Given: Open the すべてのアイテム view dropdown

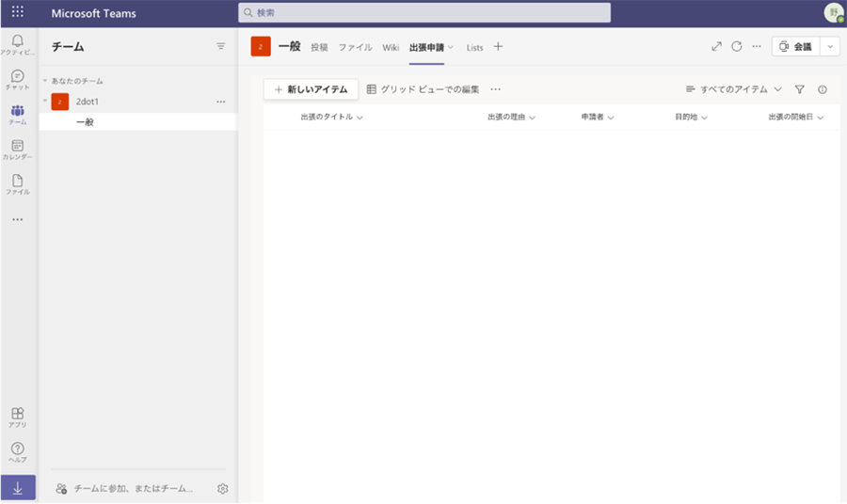Looking at the screenshot, I should 734,89.
